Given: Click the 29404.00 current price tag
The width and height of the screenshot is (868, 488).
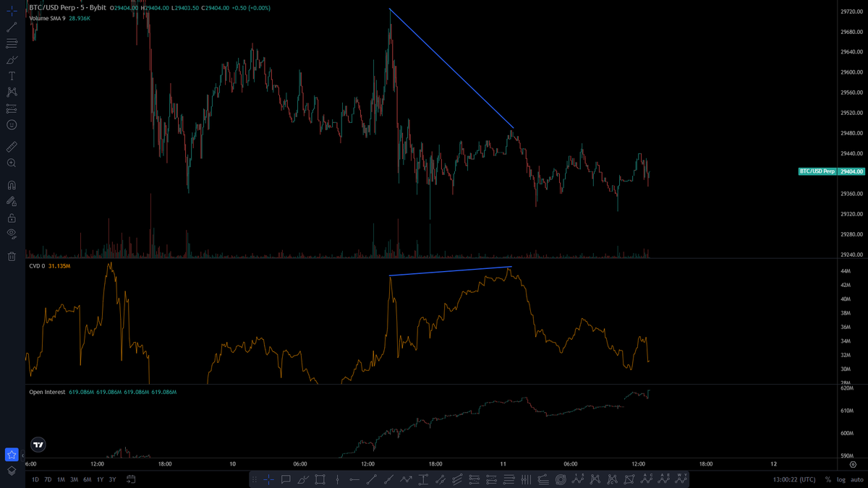Looking at the screenshot, I should pos(851,171).
